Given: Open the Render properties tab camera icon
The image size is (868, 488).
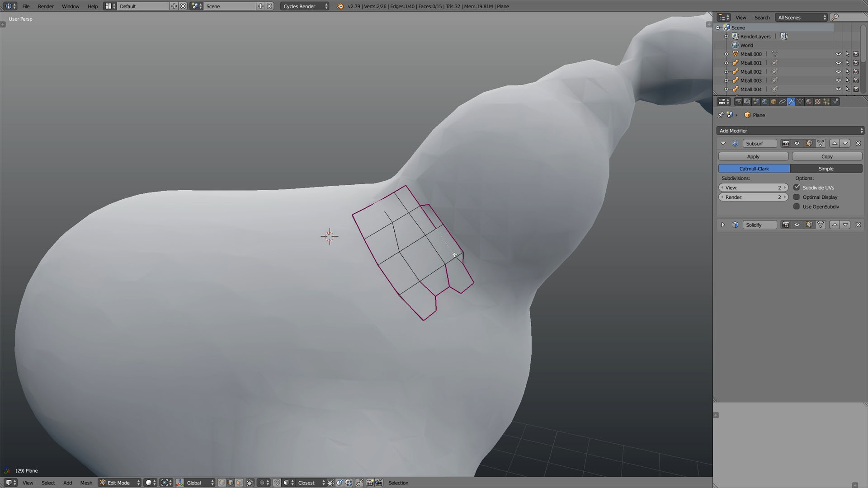Looking at the screenshot, I should pos(738,102).
